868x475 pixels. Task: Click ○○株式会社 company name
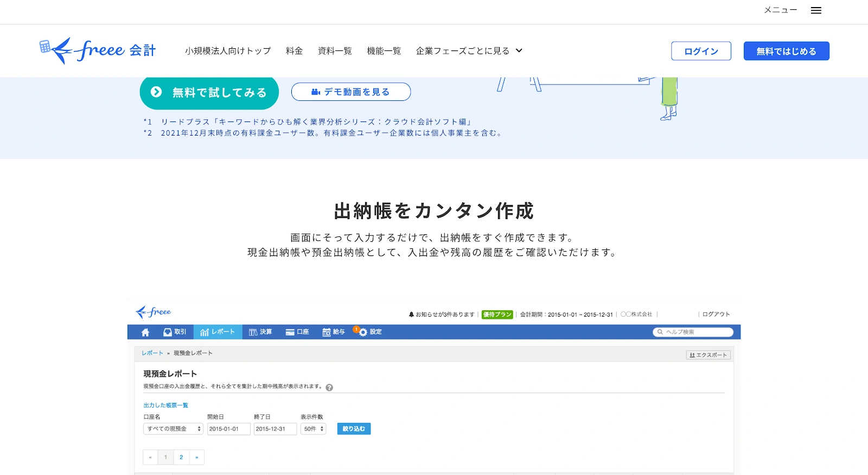click(636, 314)
